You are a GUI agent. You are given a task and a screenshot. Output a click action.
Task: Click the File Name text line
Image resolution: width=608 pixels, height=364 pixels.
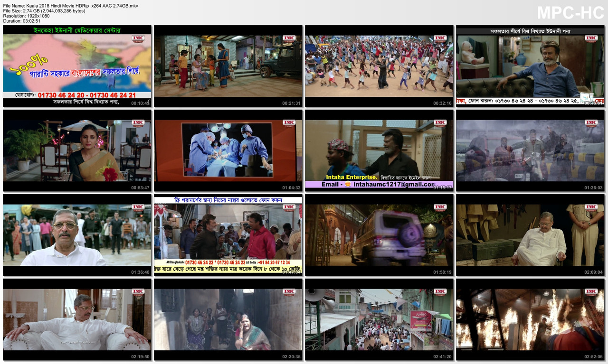tap(71, 5)
